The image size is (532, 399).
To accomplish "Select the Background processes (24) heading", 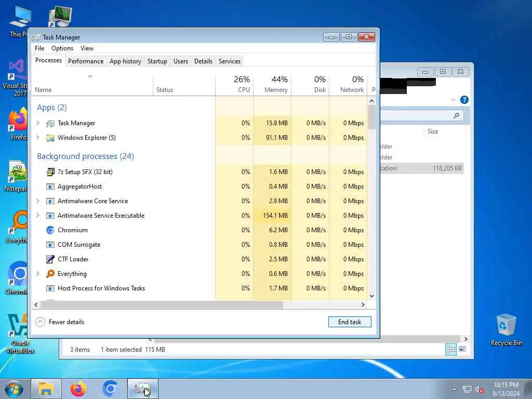I will (x=86, y=156).
